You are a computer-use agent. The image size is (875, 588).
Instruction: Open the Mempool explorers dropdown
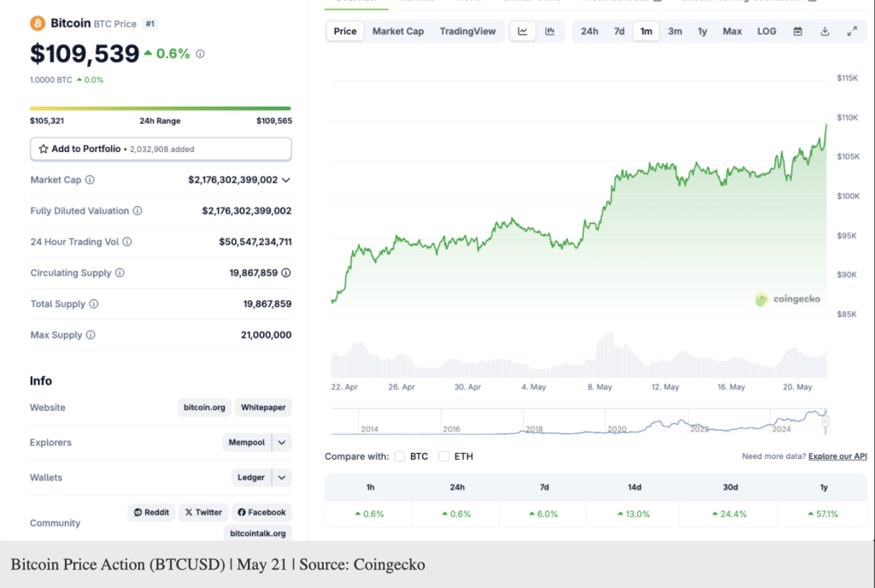pyautogui.click(x=255, y=442)
